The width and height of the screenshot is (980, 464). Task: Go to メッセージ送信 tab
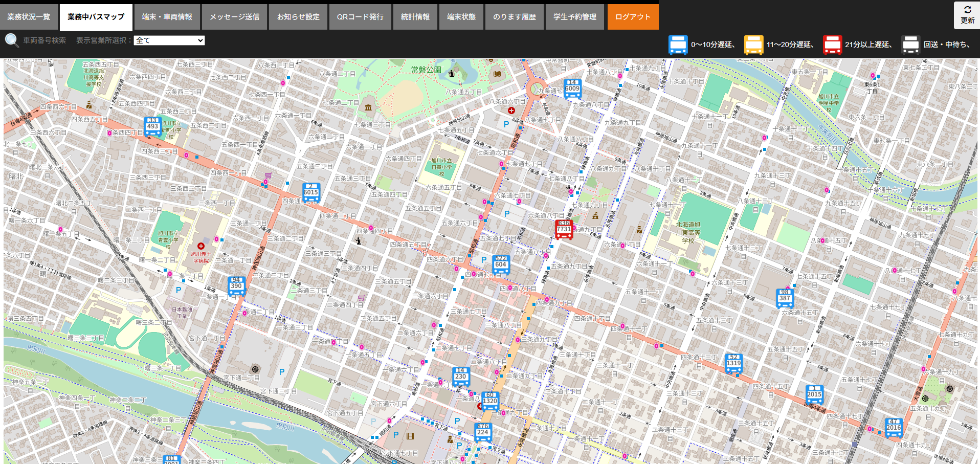(234, 17)
